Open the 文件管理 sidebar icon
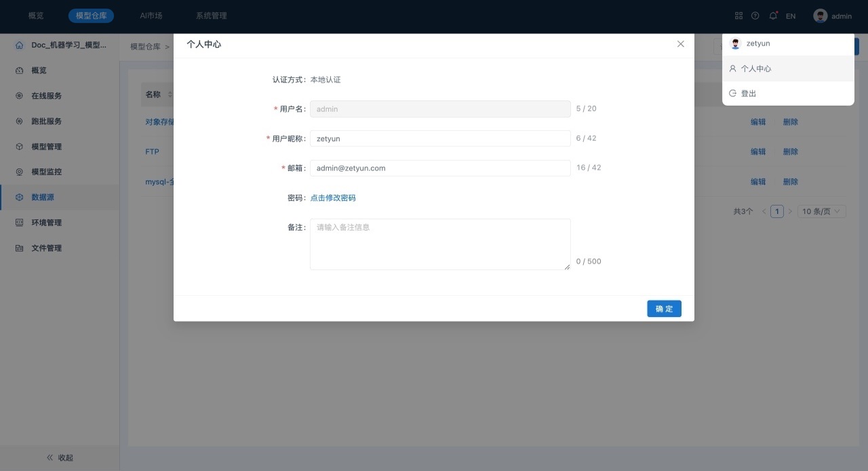 tap(19, 248)
